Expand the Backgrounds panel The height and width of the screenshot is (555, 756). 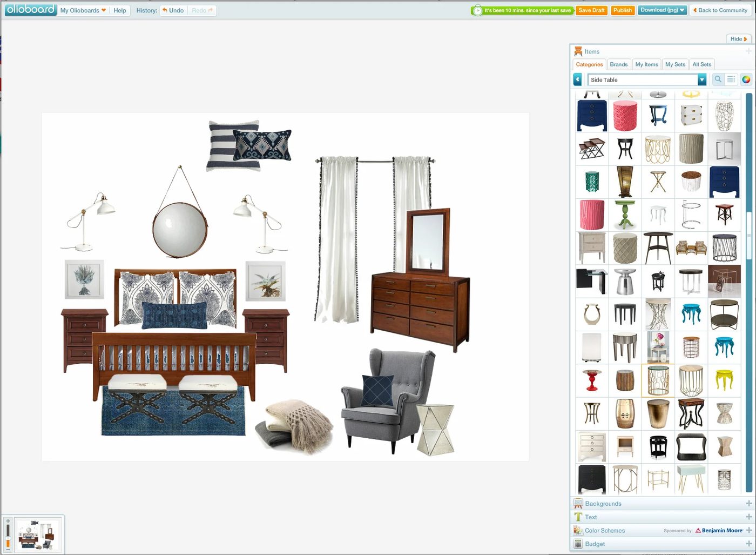pos(662,504)
